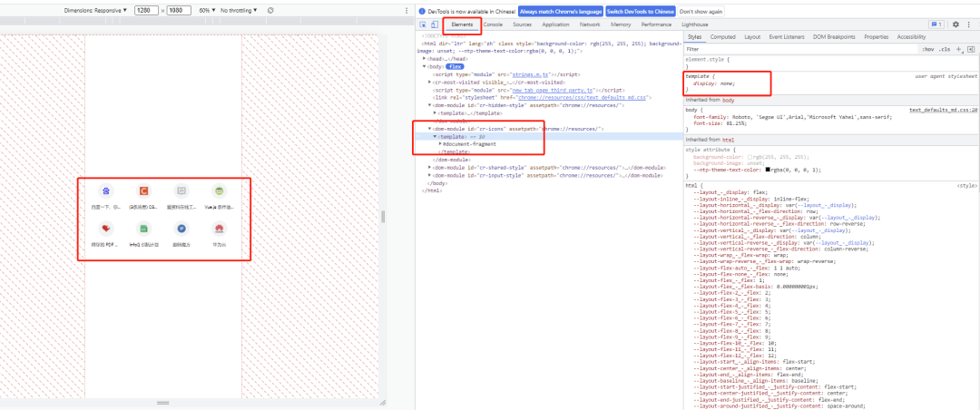This screenshot has height=410, width=980.
Task: Open the DevTools settings gear
Action: (955, 24)
